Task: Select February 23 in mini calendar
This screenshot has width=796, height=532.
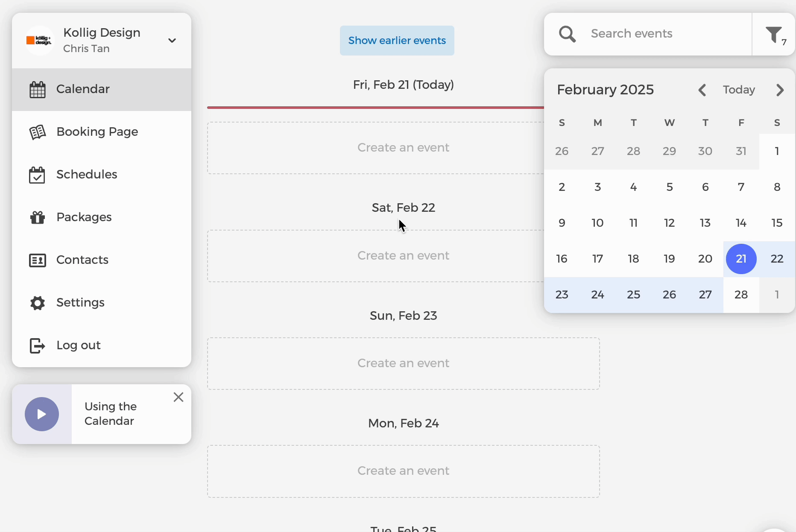Action: (x=562, y=295)
